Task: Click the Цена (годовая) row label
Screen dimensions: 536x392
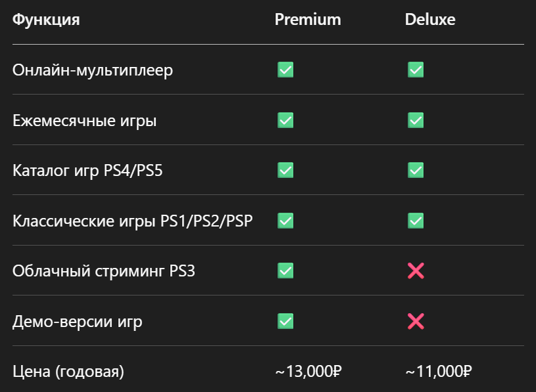Action: coord(68,372)
